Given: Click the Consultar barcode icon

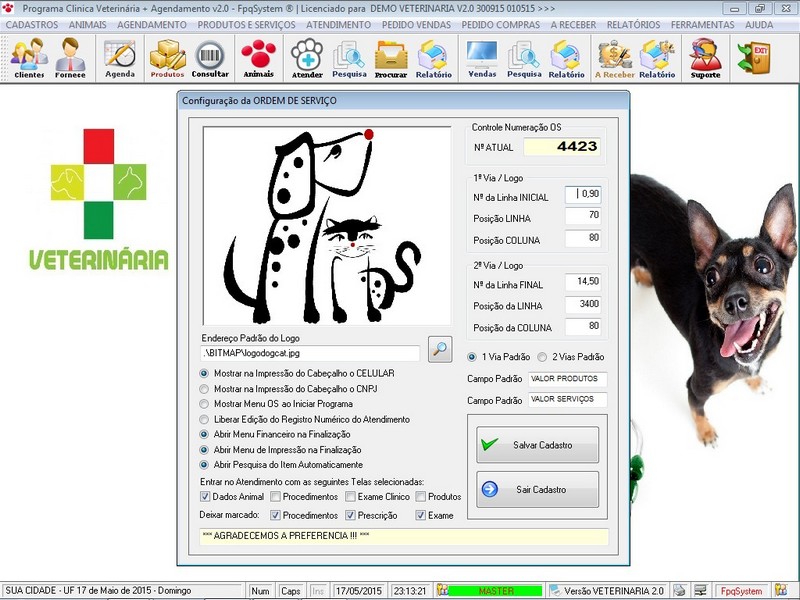Looking at the screenshot, I should [x=210, y=58].
